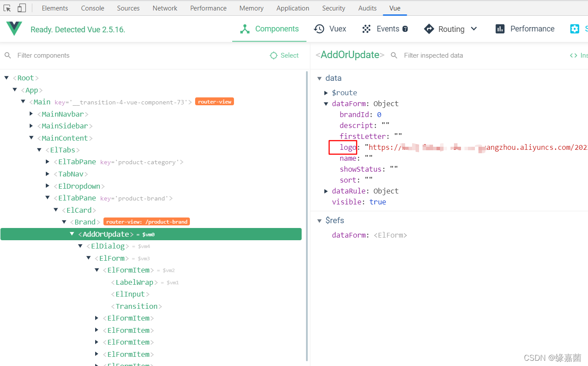Expand ElTabPane product-category node
Screen dimensions: 588x366
[48, 162]
